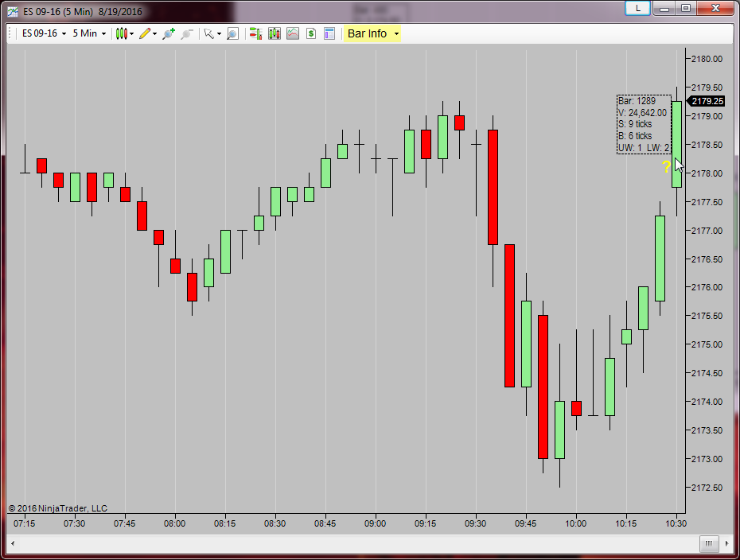Open the strategies dollar icon

[x=310, y=33]
